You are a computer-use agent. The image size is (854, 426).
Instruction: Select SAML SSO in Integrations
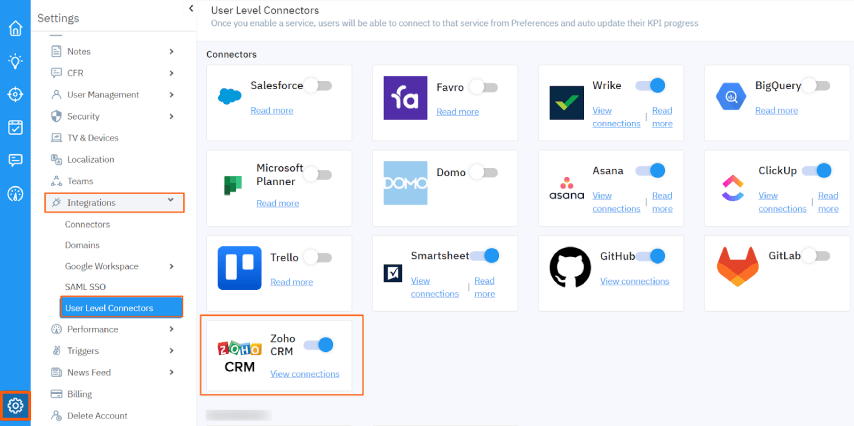85,287
